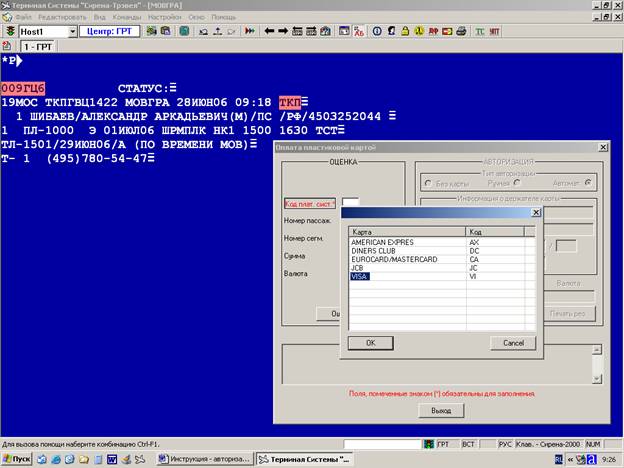Click the payment system code field
Viewport: 624px width, 468px height.
pyautogui.click(x=350, y=202)
